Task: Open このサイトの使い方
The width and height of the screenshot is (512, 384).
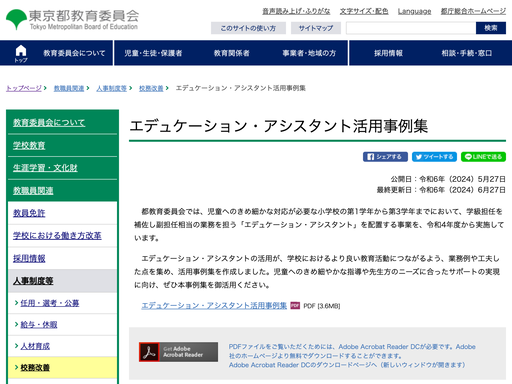Action: tap(248, 28)
